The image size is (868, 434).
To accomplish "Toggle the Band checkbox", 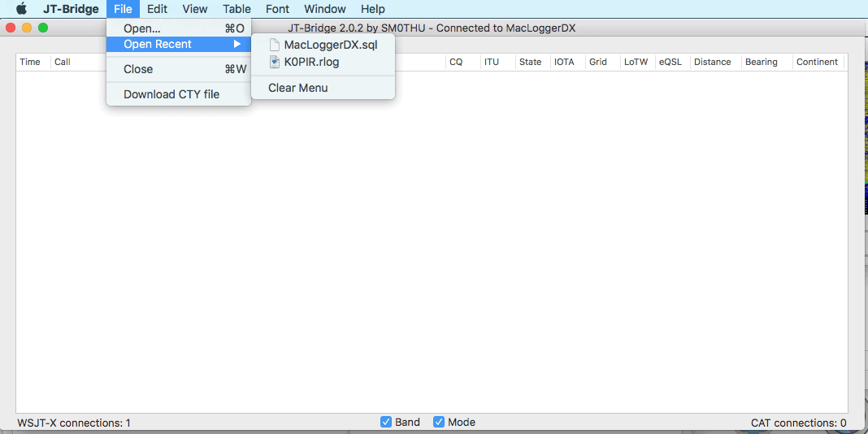I will pyautogui.click(x=386, y=423).
